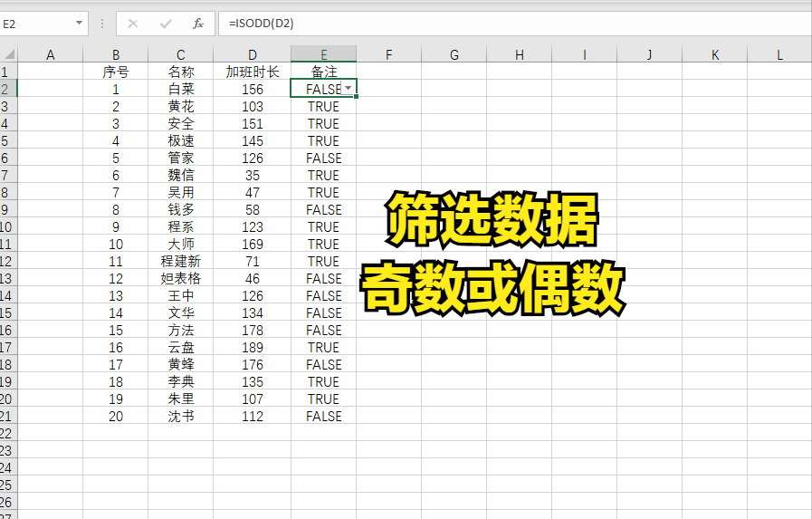Click the header cell 序号
This screenshot has height=519, width=812.
click(x=116, y=72)
